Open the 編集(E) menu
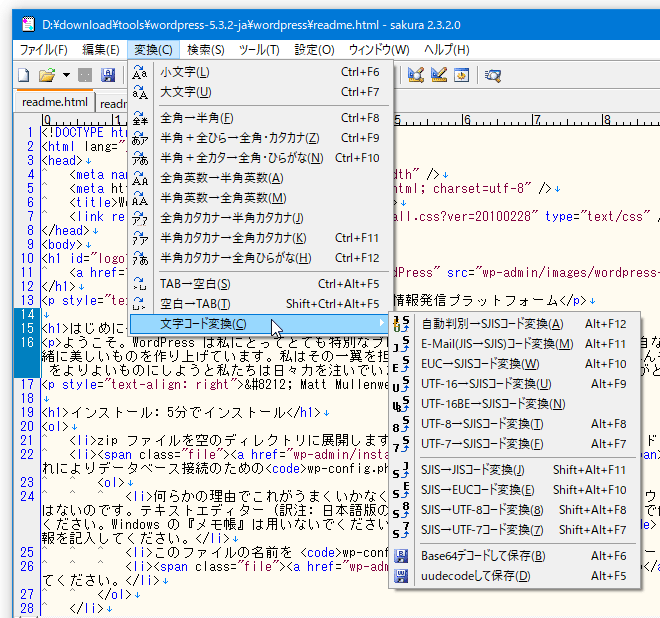Screen dimensions: 660x618 [x=101, y=50]
